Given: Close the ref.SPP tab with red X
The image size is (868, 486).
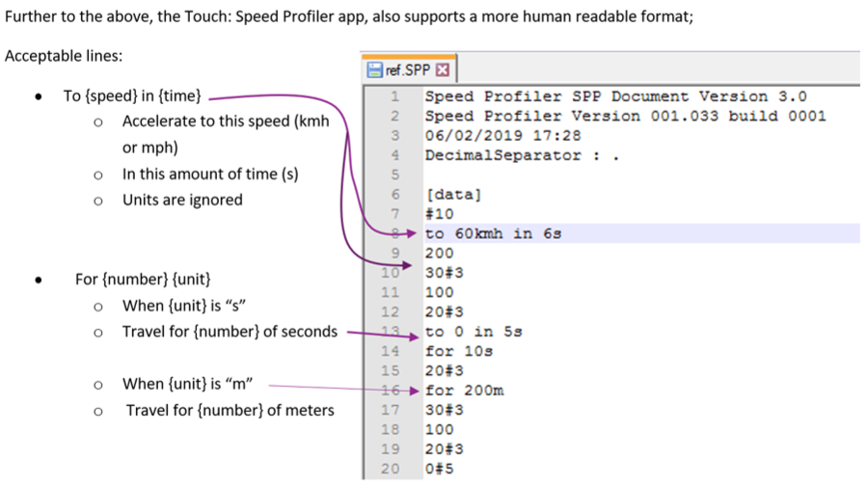Looking at the screenshot, I should tap(443, 69).
